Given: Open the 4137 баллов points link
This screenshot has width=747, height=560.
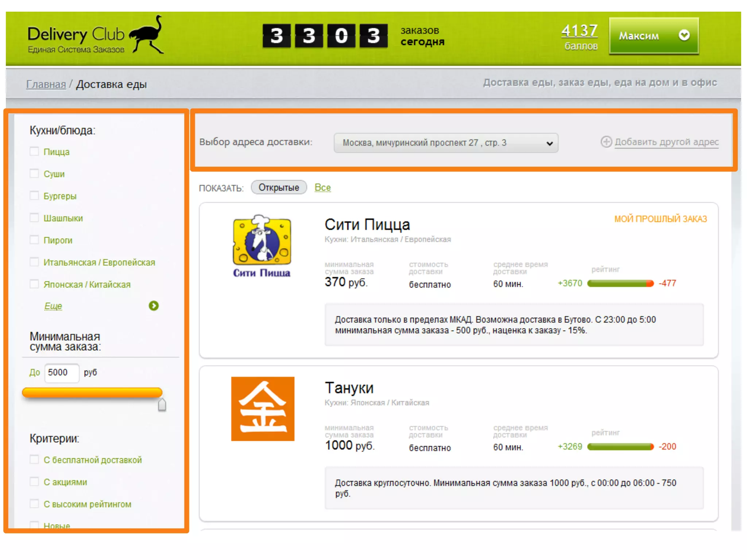Looking at the screenshot, I should coord(579,31).
